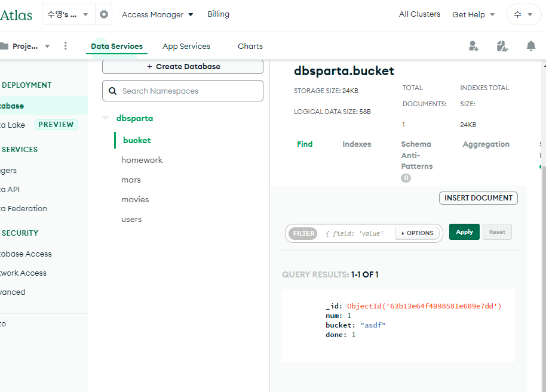Open the Aggregation tab

(486, 144)
